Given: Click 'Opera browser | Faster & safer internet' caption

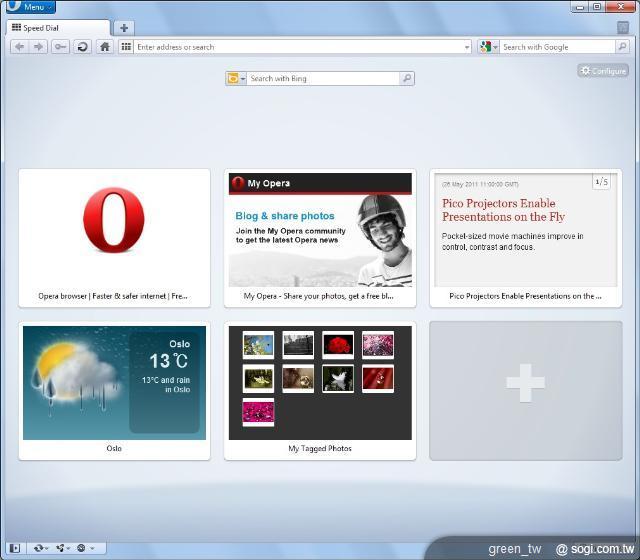Looking at the screenshot, I should pyautogui.click(x=113, y=296).
